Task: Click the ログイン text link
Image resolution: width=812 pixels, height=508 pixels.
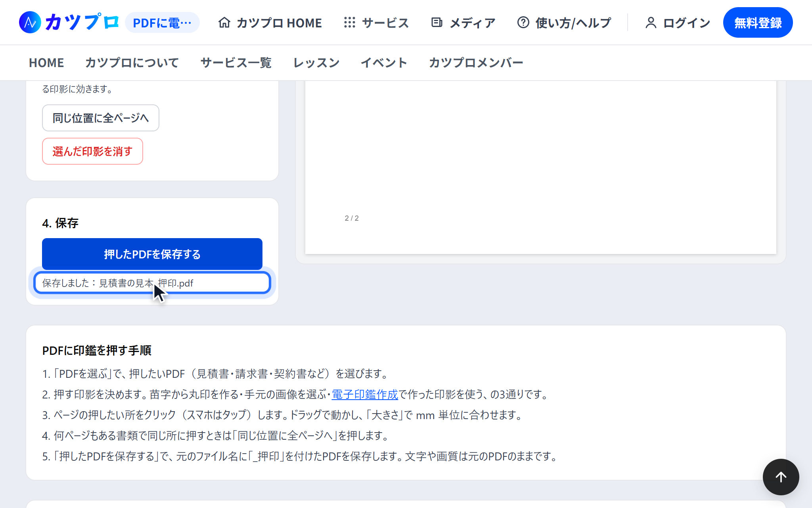Action: 687,23
